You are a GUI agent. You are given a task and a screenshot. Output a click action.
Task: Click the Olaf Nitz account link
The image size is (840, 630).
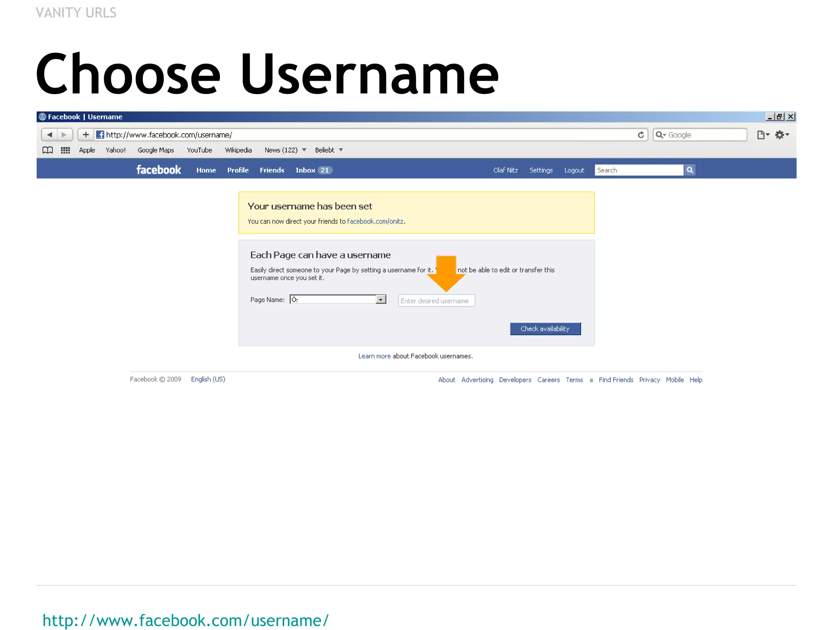coord(505,170)
